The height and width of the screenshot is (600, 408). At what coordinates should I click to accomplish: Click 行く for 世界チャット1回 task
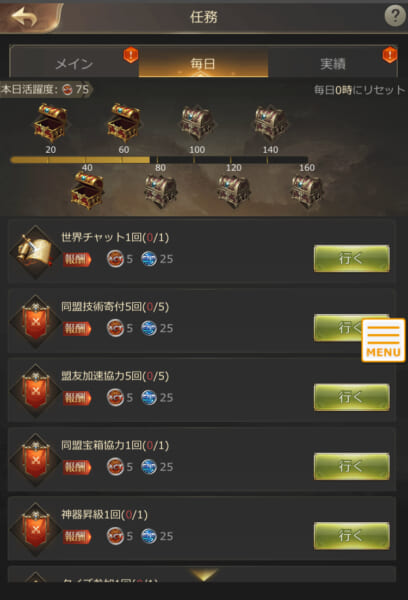coord(352,259)
